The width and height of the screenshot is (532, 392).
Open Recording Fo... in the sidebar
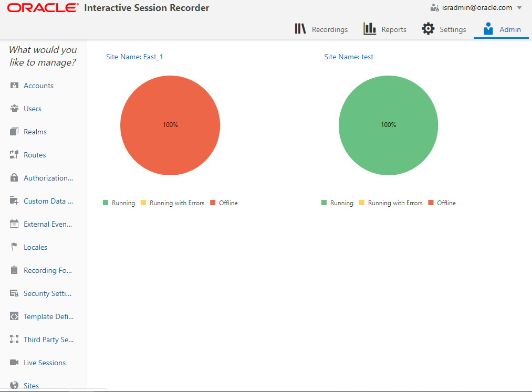(x=48, y=270)
